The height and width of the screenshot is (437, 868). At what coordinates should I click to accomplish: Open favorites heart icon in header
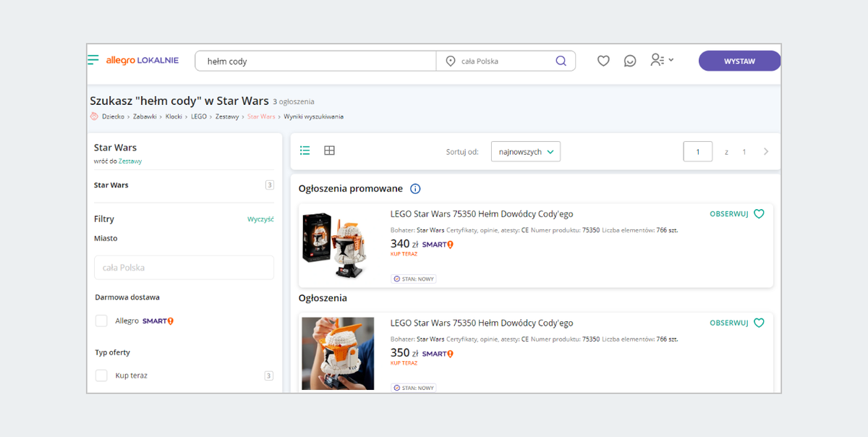603,61
